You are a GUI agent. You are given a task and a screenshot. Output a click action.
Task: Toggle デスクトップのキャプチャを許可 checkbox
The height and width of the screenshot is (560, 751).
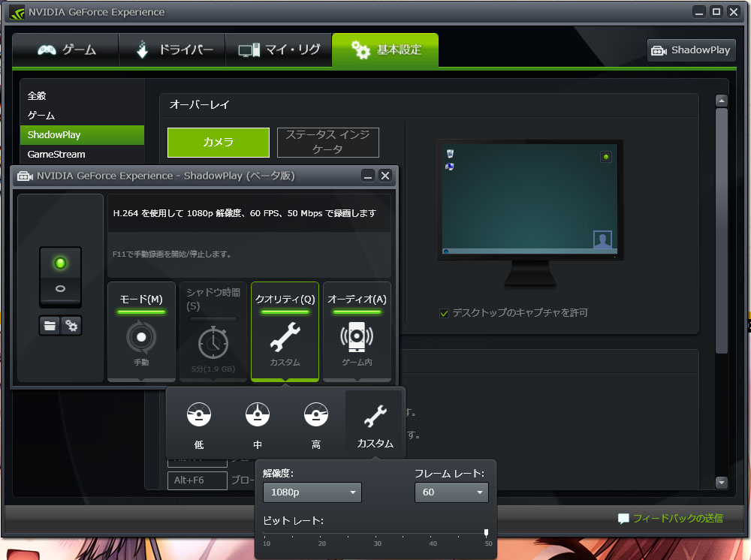(x=444, y=314)
